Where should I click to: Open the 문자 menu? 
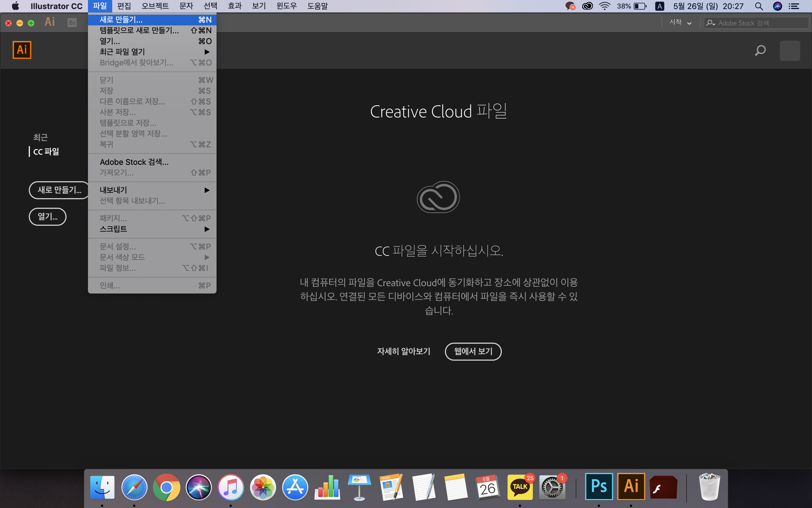186,6
